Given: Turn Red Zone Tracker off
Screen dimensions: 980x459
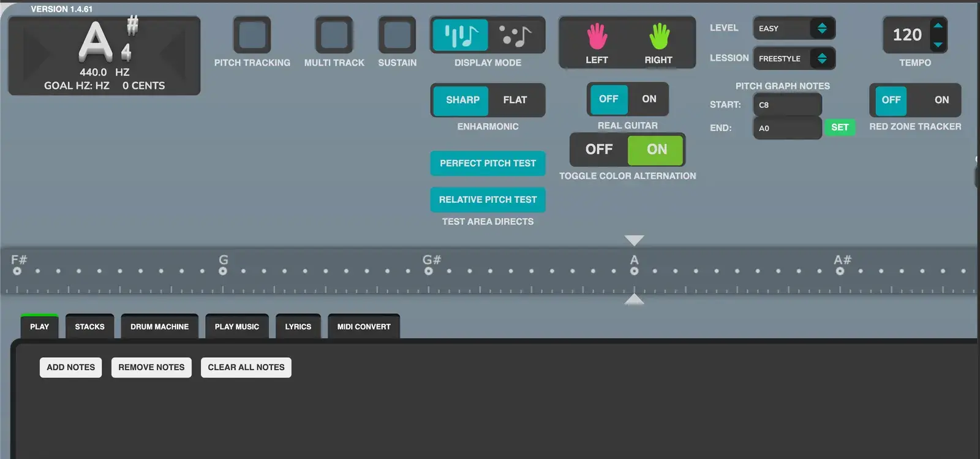Looking at the screenshot, I should [891, 100].
